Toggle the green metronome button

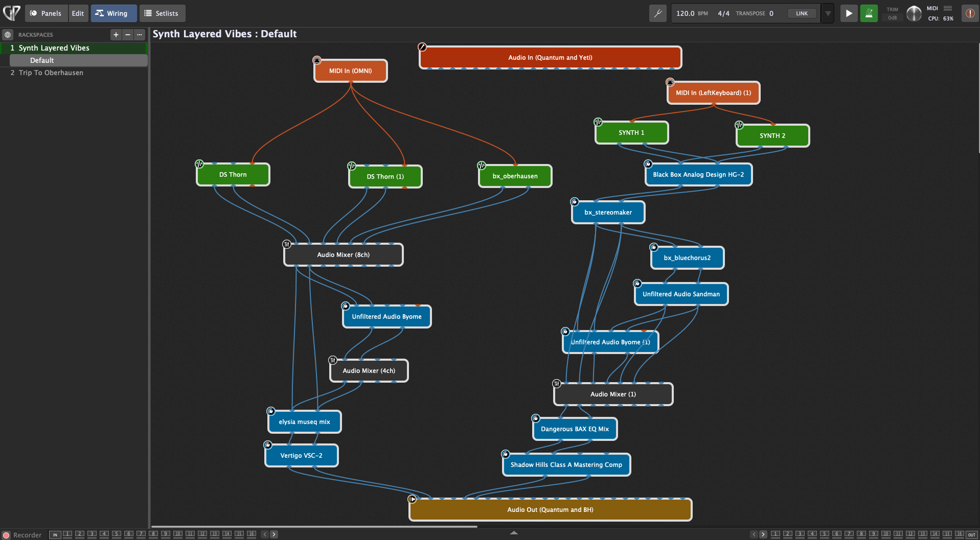pos(869,13)
